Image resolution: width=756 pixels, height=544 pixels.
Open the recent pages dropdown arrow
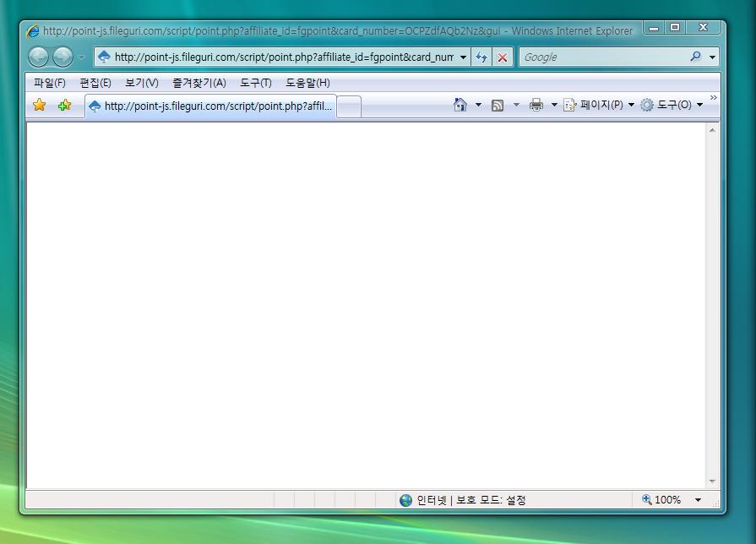coord(81,57)
